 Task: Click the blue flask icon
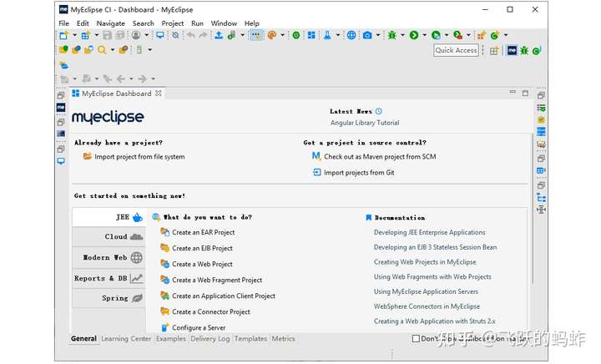[x=327, y=35]
